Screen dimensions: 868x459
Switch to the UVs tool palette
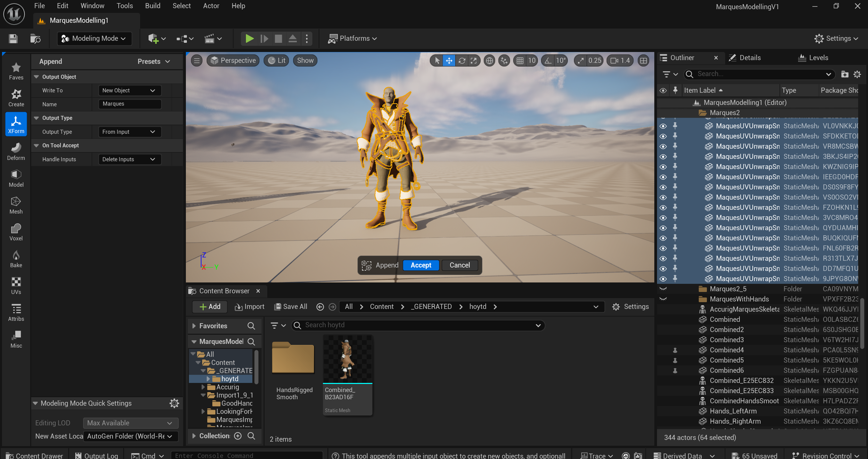pos(16,286)
